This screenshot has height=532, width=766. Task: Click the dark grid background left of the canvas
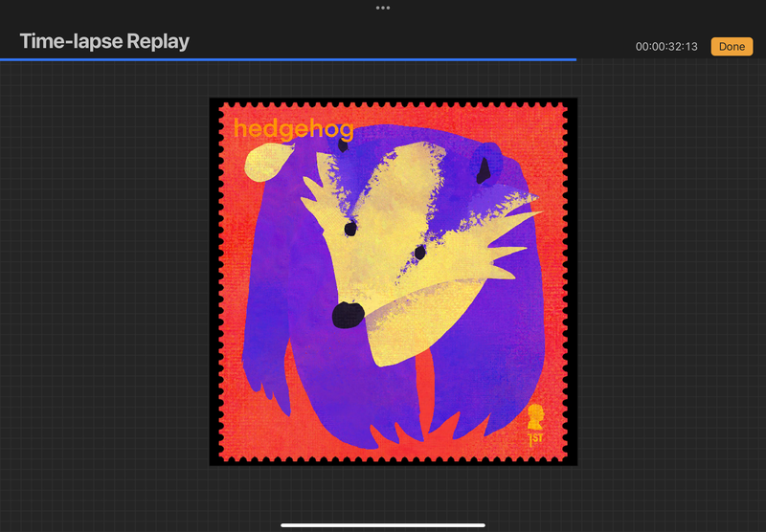pos(105,287)
